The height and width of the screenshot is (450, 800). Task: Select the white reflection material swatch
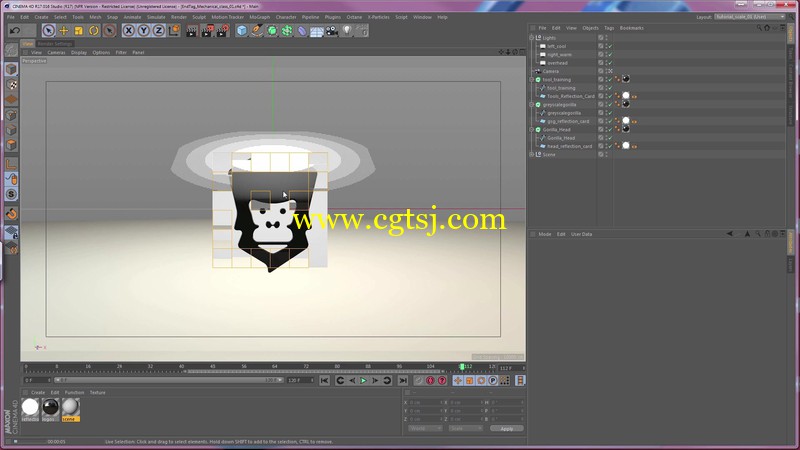[x=30, y=409]
